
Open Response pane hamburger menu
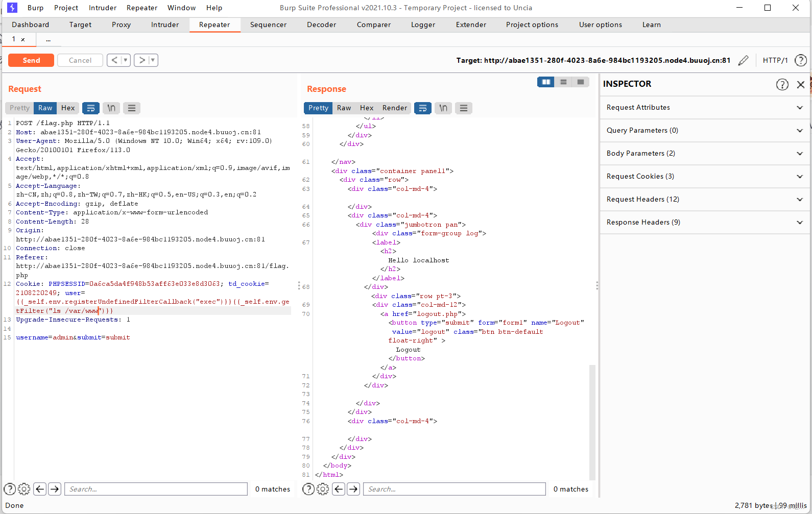[x=464, y=108]
